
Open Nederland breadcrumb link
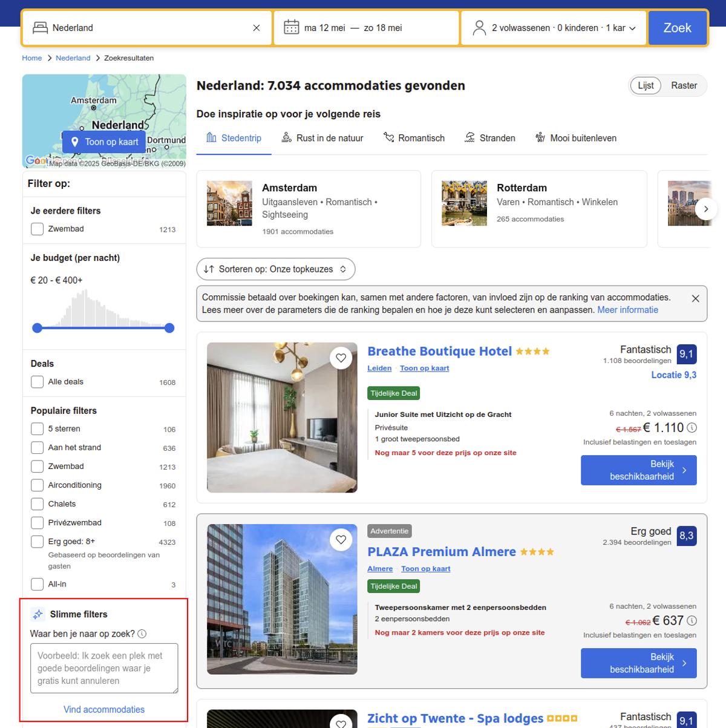coord(73,58)
